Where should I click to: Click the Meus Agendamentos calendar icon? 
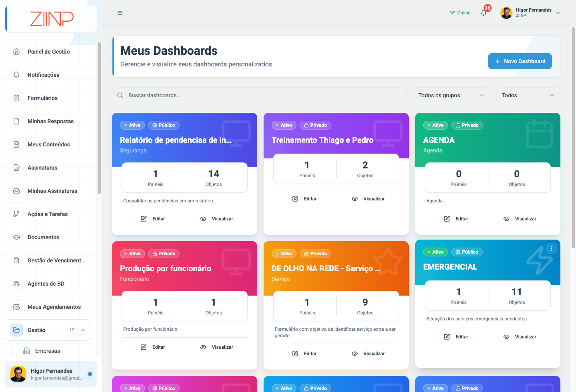tap(16, 307)
